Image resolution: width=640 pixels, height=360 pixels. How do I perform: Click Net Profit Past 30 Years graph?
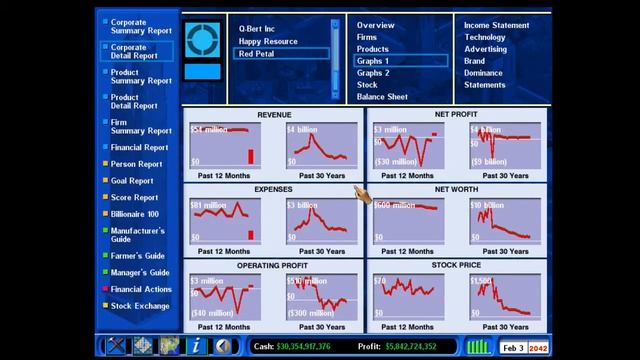click(x=505, y=146)
